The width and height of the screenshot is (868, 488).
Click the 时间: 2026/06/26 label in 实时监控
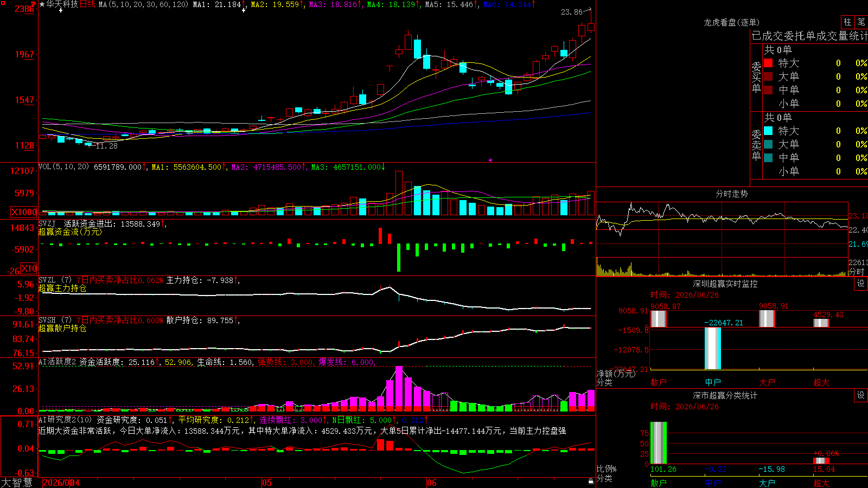(685, 295)
